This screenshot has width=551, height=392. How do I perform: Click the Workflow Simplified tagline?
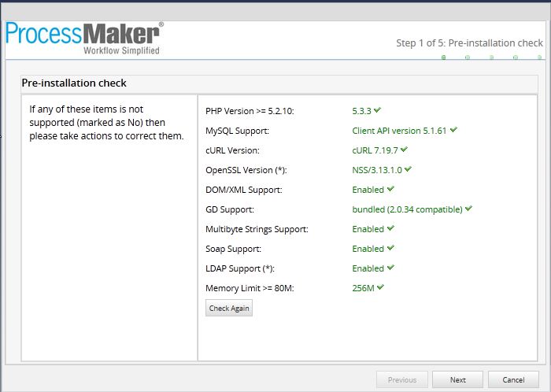(x=121, y=50)
